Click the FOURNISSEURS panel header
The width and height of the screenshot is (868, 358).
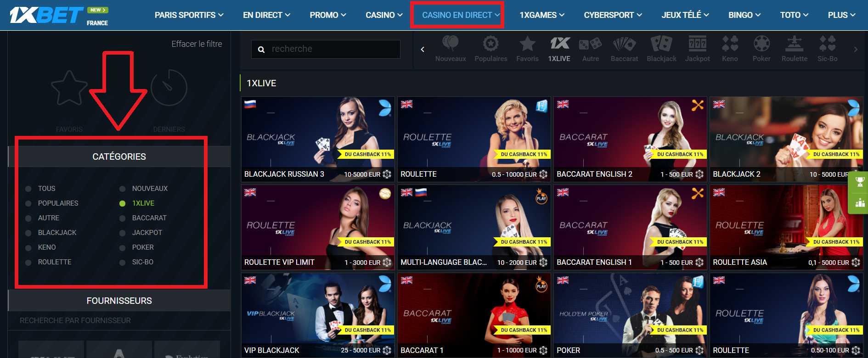(119, 301)
